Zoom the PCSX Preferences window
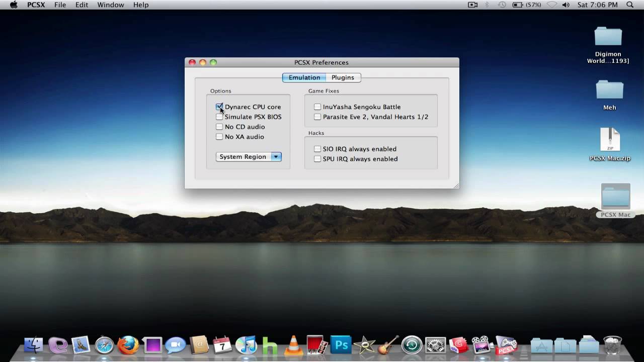 pyautogui.click(x=213, y=62)
